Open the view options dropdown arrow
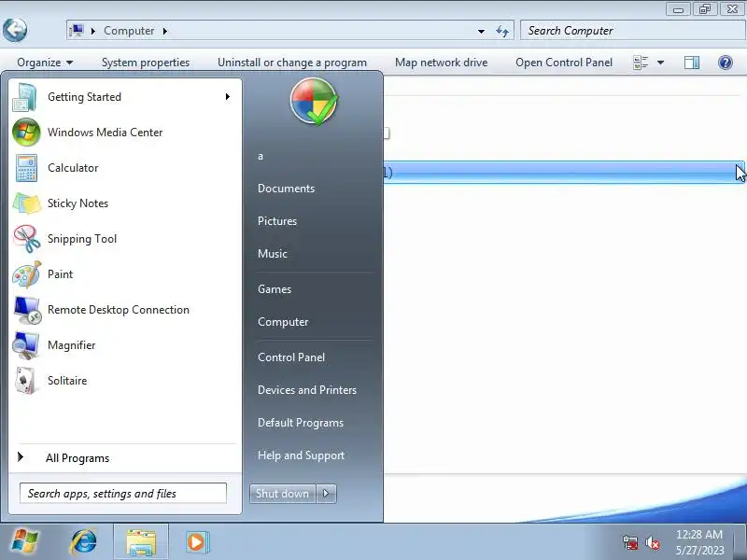This screenshot has width=747, height=560. tap(661, 63)
